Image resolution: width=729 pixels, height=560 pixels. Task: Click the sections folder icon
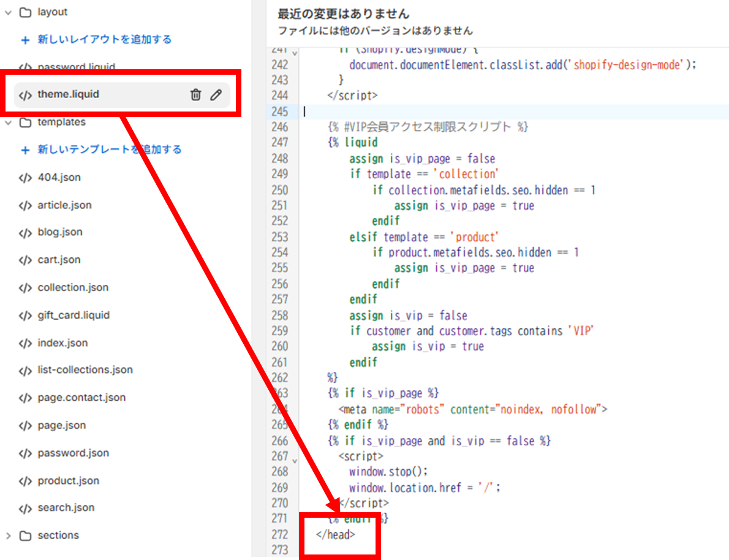pos(25,536)
